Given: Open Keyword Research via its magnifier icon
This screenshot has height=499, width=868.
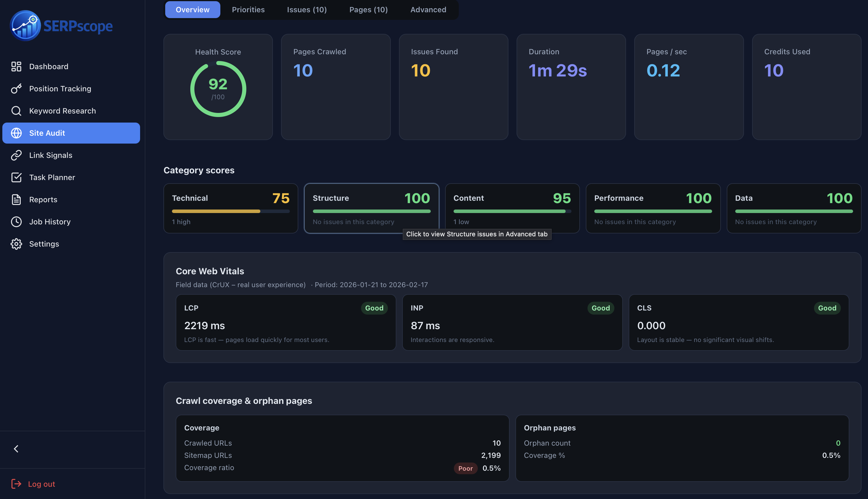Looking at the screenshot, I should click(16, 111).
